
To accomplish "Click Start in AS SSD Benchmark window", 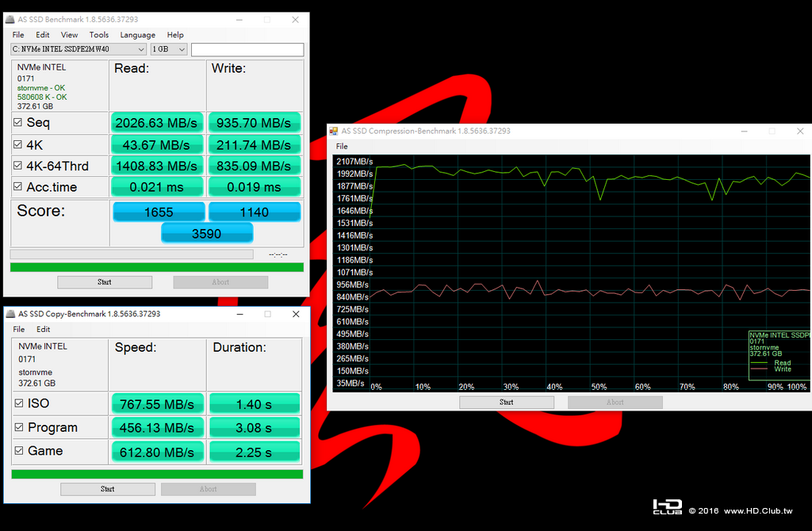I will [x=105, y=282].
